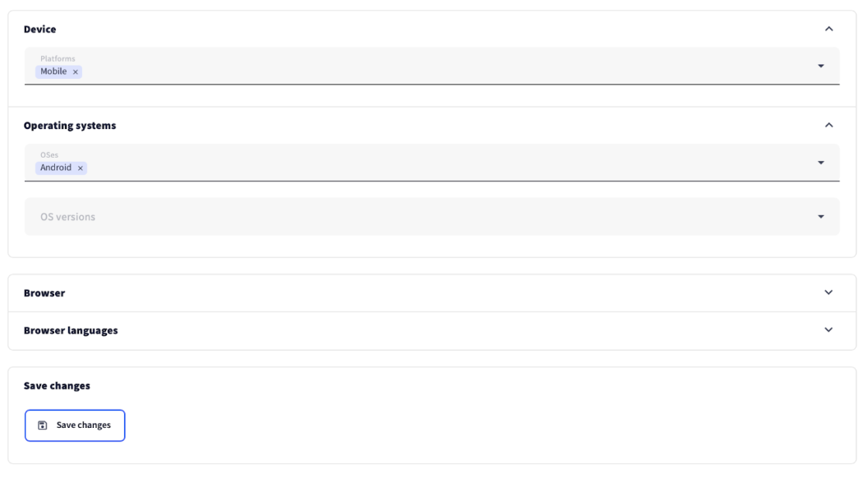Viewport: 868px width, 478px height.
Task: Click the Device section title
Action: 39,30
